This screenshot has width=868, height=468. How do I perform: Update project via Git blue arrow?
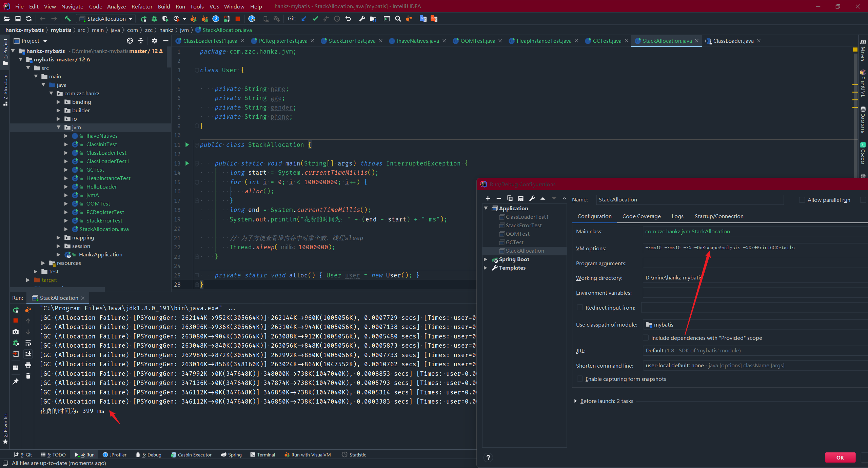[304, 19]
